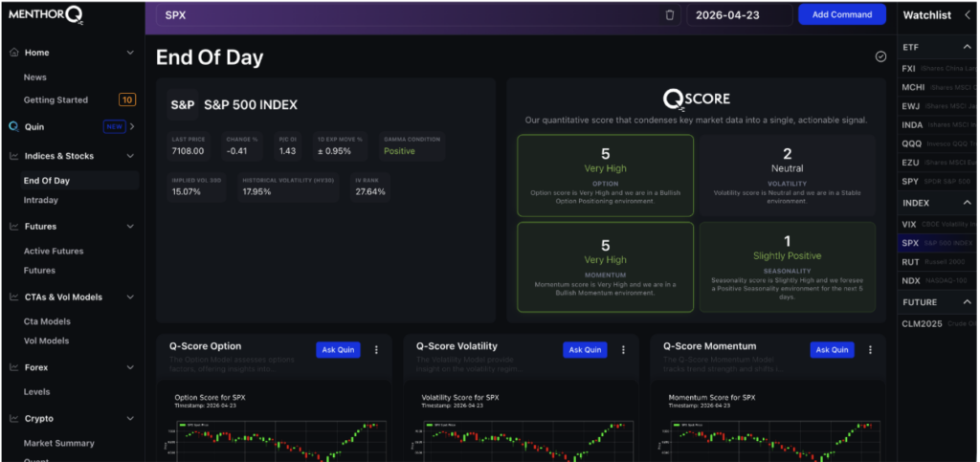Open Cta Models in the sidebar
This screenshot has width=980, height=462.
point(47,321)
